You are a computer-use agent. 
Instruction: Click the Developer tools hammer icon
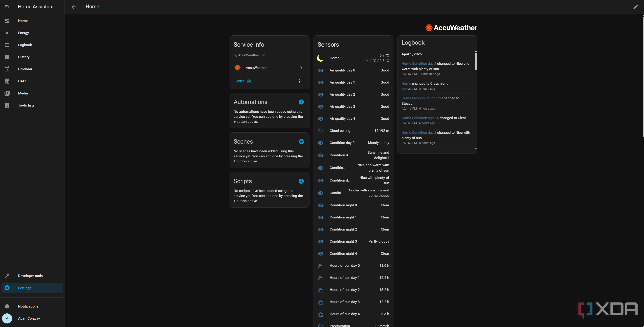click(x=7, y=276)
